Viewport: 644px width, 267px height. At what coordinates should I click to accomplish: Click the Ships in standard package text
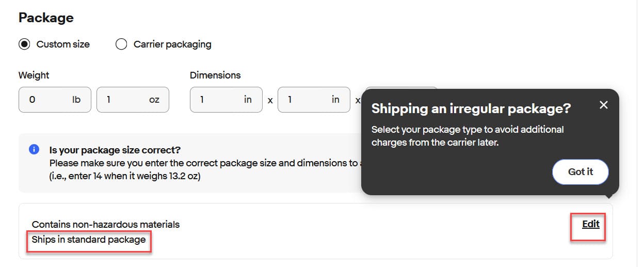89,240
